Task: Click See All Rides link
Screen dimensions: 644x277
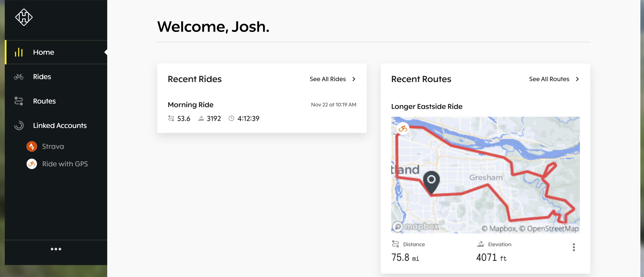Action: [x=327, y=79]
